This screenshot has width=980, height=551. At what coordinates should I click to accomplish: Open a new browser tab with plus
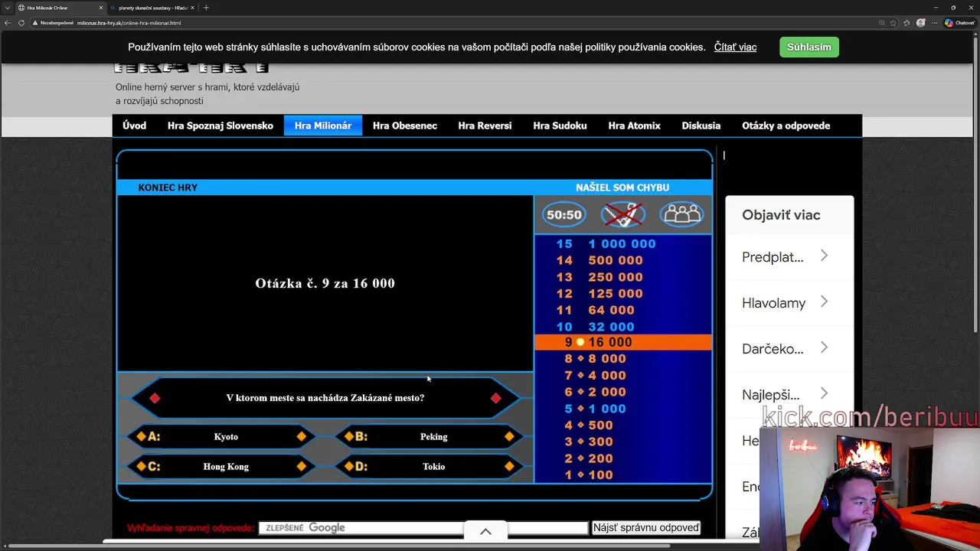(205, 8)
